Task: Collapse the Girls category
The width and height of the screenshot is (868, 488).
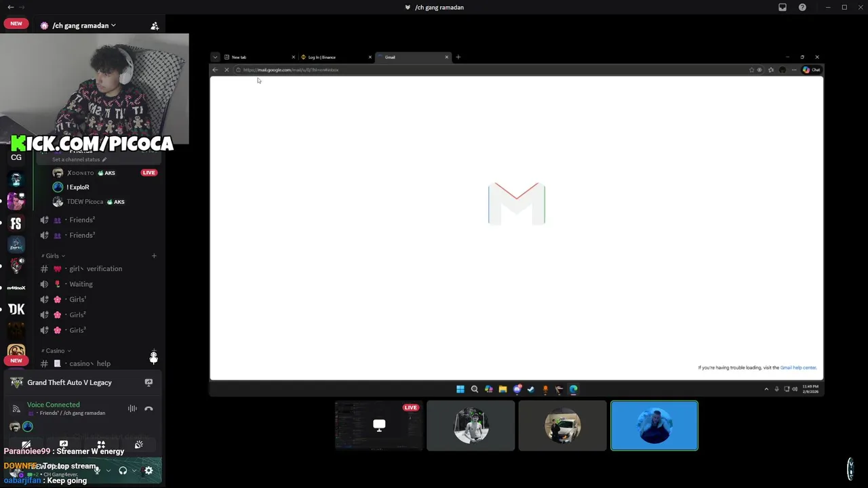Action: [53, 256]
